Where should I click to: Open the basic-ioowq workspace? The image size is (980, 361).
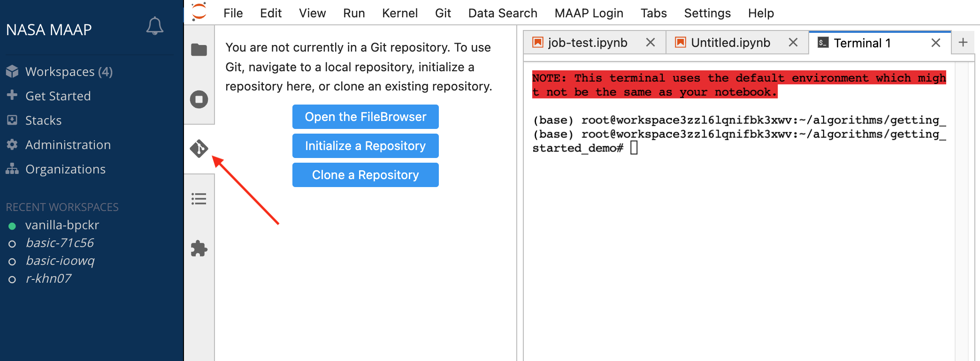[x=60, y=261]
